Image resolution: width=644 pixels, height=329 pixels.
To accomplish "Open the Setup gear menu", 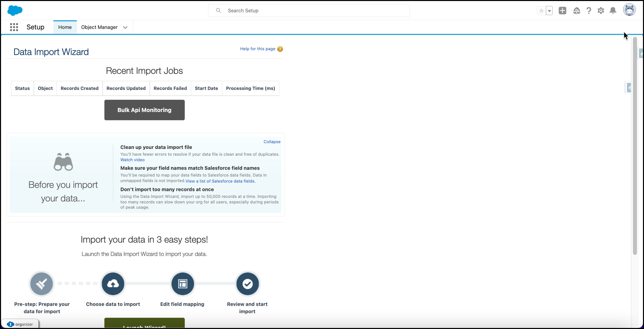I will point(601,11).
